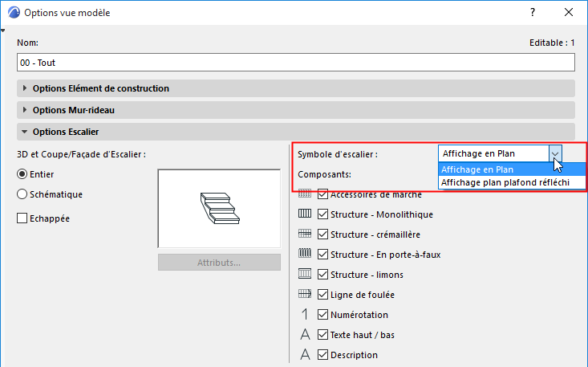This screenshot has height=367, width=588.
Task: Click the Numérotation number icon
Action: pos(305,314)
